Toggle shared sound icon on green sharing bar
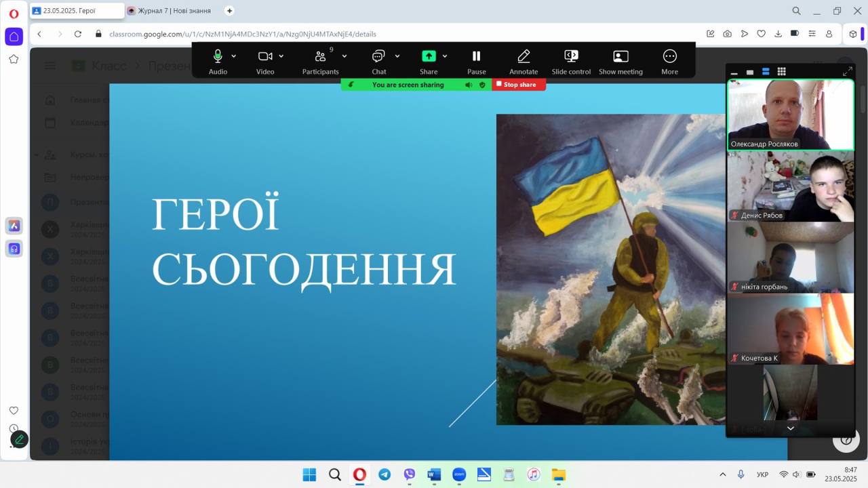This screenshot has width=868, height=488. [x=469, y=85]
